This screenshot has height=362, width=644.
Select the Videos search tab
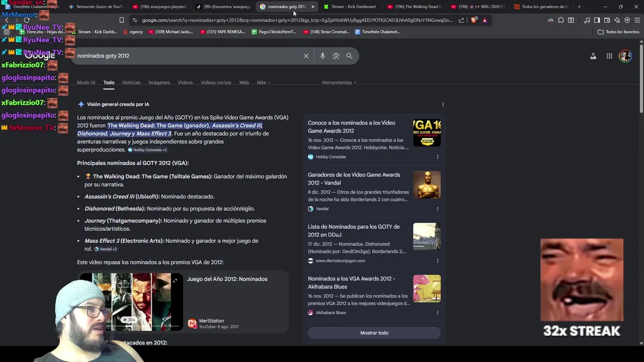185,82
